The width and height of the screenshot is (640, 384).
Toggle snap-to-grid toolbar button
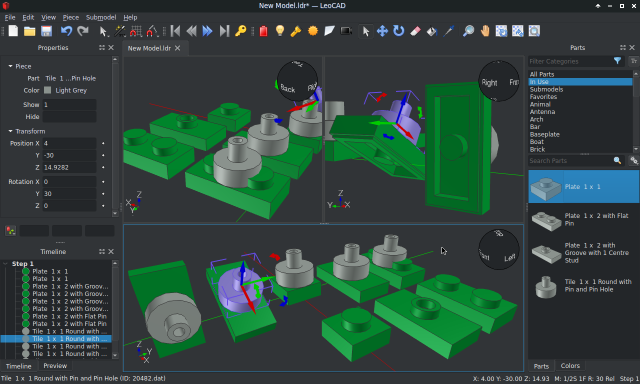pyautogui.click(x=136, y=31)
